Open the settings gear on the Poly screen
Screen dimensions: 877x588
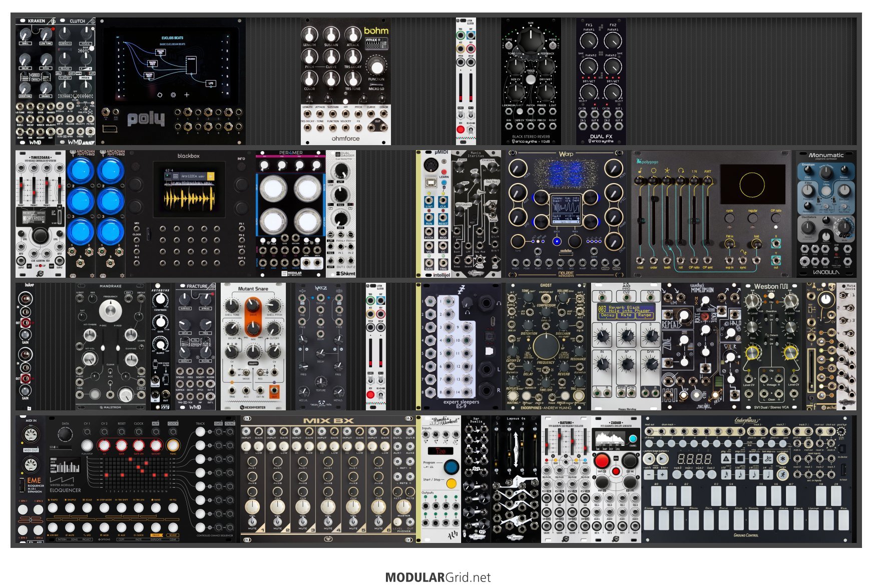173,95
